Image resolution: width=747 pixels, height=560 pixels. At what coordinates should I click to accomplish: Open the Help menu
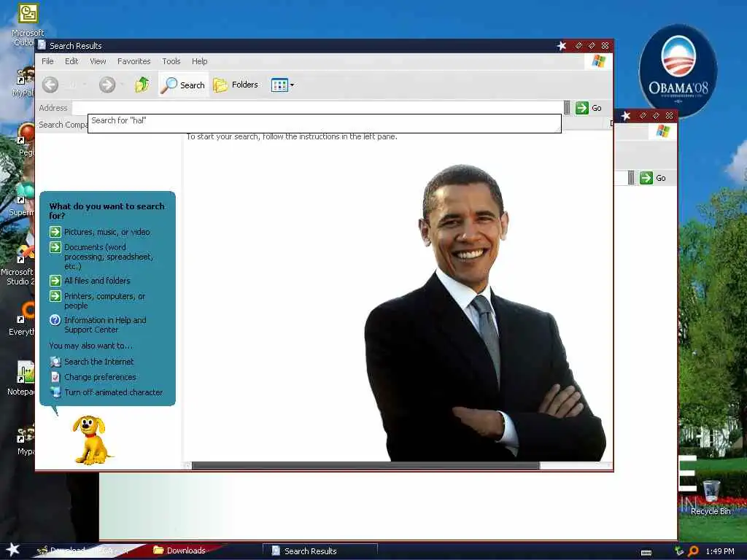click(200, 61)
